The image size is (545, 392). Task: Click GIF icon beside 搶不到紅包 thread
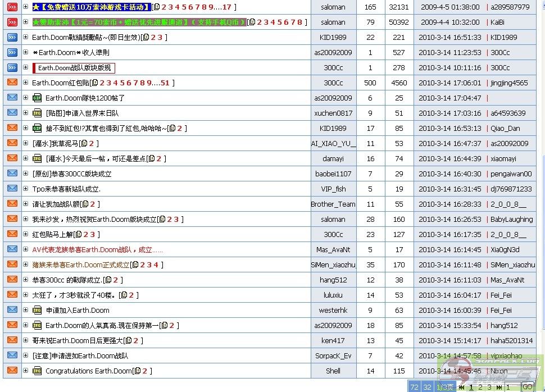point(37,129)
